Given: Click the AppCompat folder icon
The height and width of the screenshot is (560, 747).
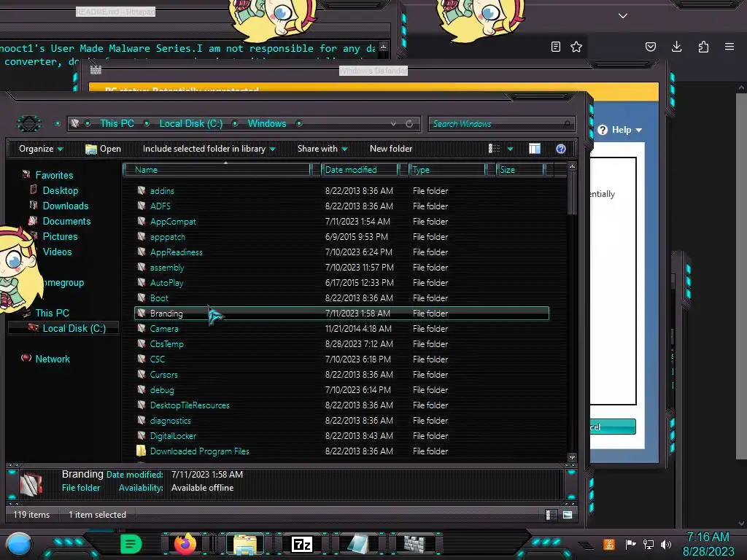Looking at the screenshot, I should click(141, 221).
